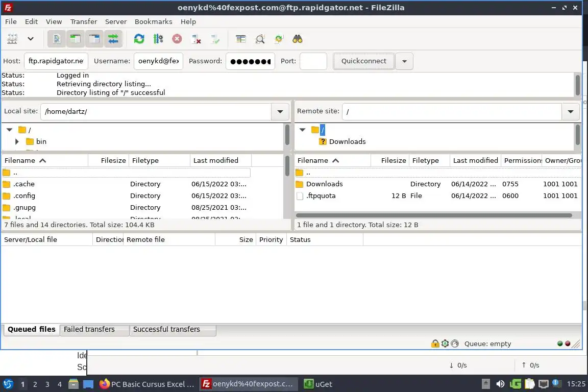The width and height of the screenshot is (588, 392).
Task: Open Quickconnect history dropdown
Action: 404,61
